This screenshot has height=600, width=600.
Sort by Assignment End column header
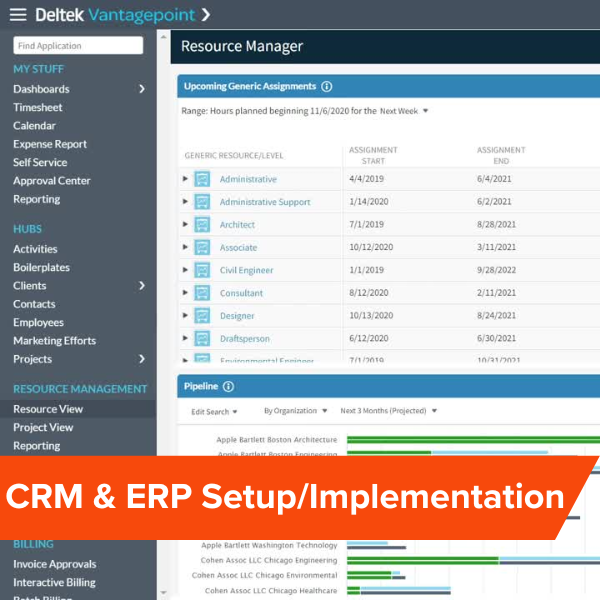(x=501, y=155)
